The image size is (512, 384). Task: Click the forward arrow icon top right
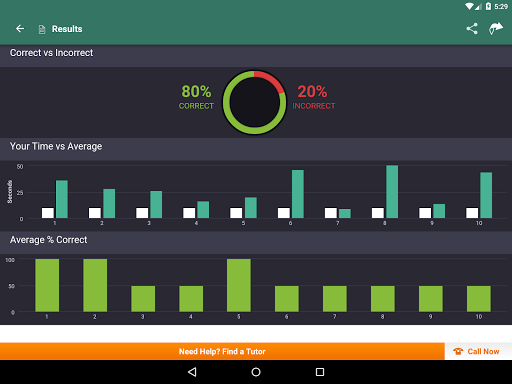click(496, 29)
